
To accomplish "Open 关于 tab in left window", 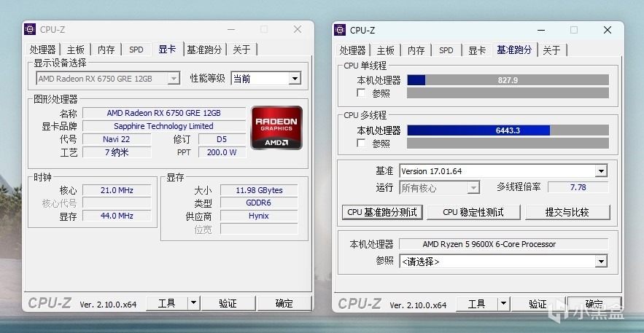I will 241,50.
